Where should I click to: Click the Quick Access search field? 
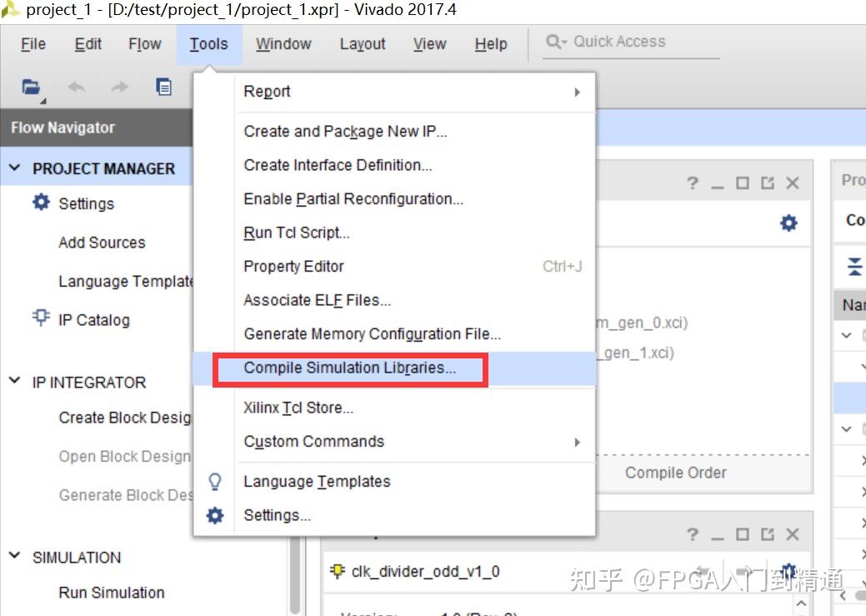coord(631,43)
